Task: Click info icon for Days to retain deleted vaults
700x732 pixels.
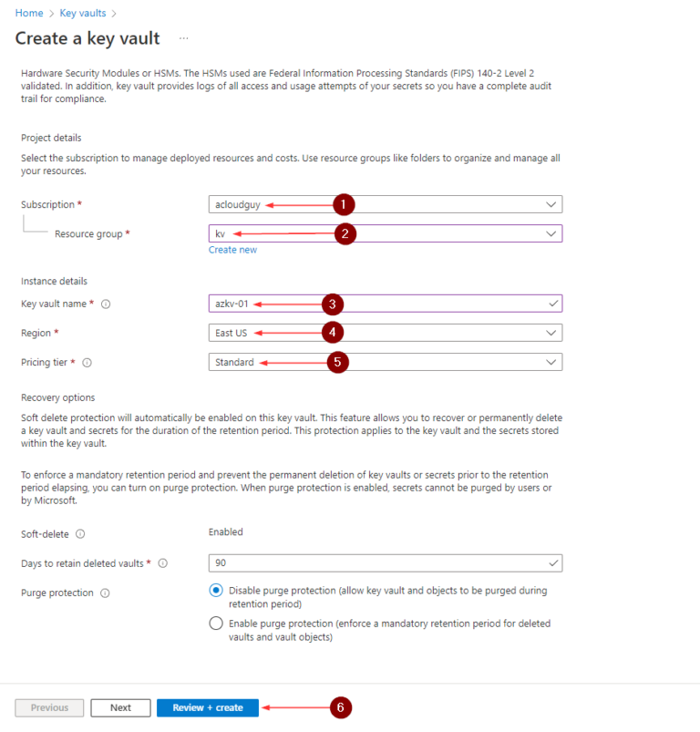Action: [163, 563]
